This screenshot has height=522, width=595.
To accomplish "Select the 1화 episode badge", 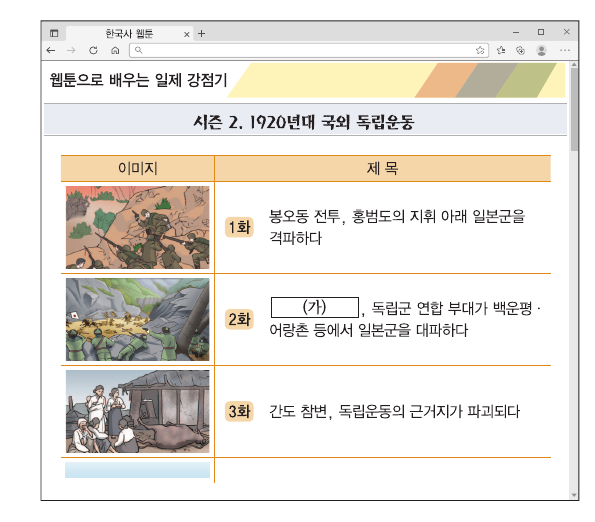I will point(239,228).
